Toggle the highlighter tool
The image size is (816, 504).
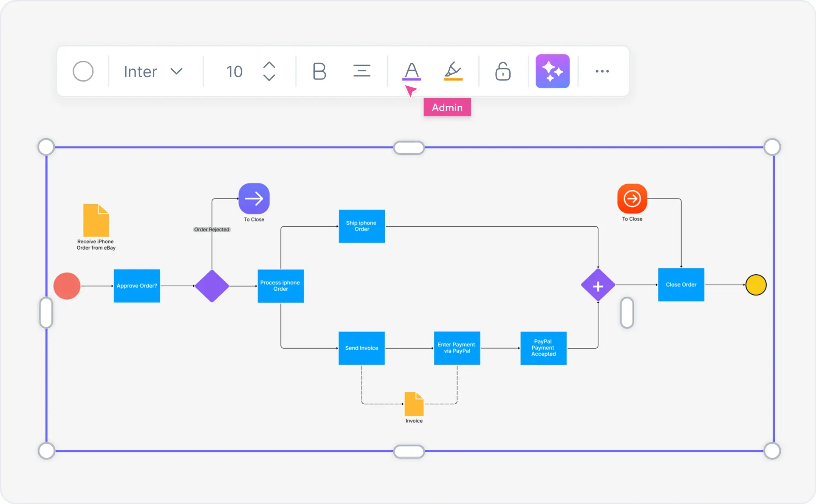click(x=453, y=71)
